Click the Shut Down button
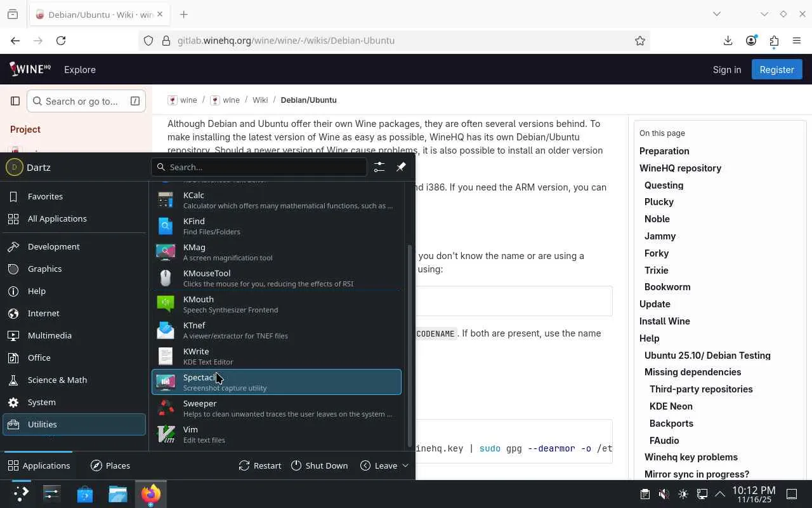 tap(320, 465)
